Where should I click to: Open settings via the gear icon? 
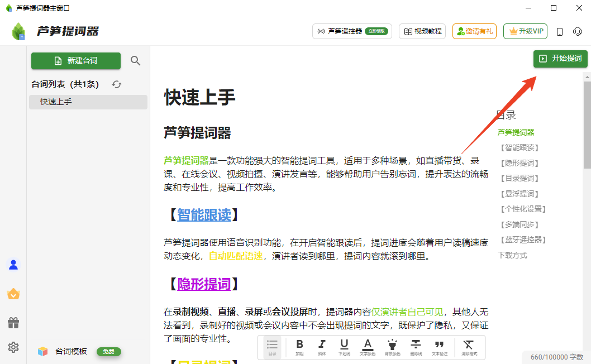coord(13,347)
